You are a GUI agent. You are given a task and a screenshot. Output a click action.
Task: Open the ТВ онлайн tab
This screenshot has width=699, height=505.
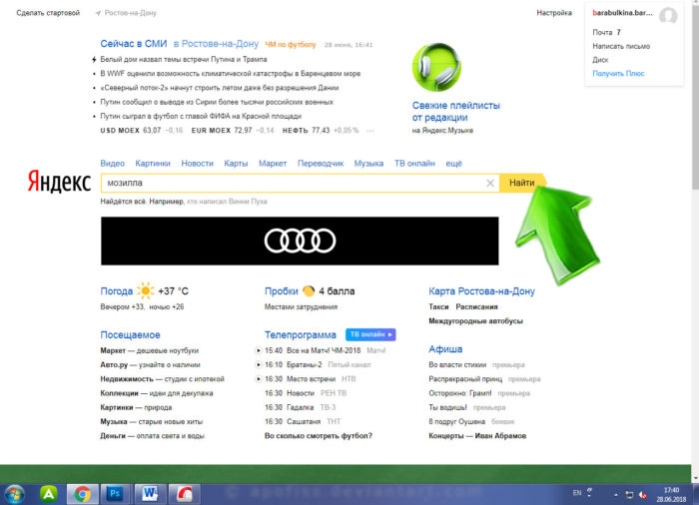point(415,164)
